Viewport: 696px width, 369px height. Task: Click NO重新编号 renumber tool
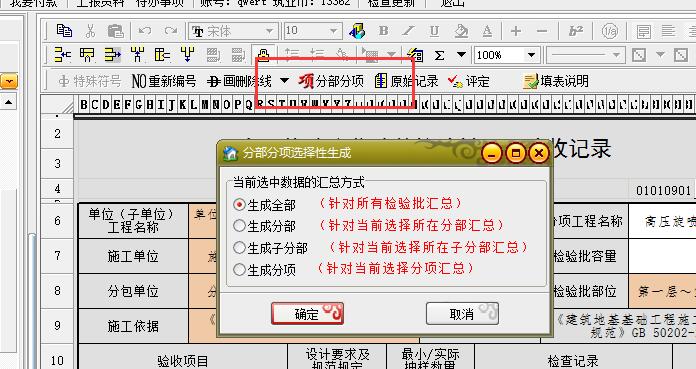(x=164, y=81)
